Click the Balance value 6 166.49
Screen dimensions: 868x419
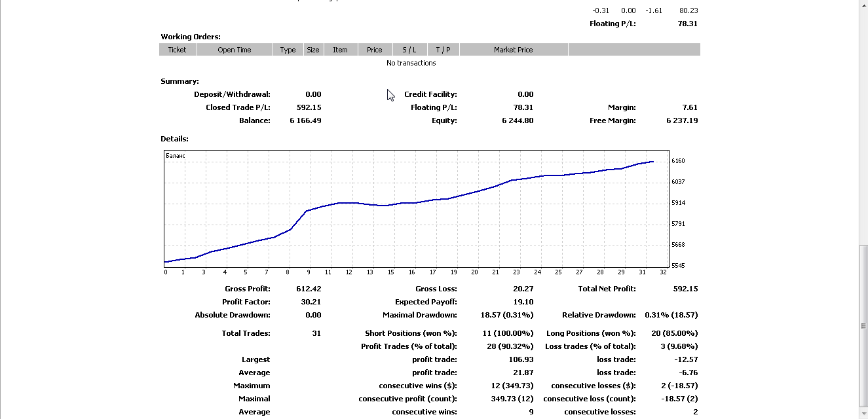point(305,120)
